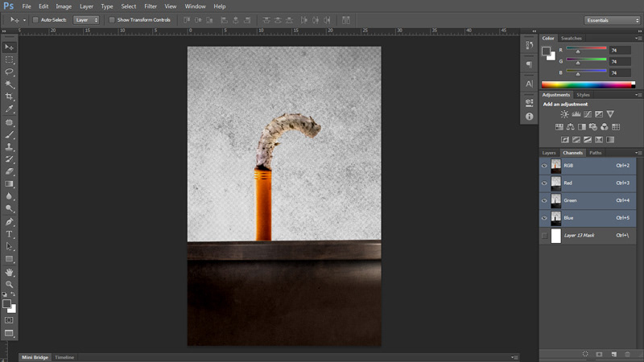
Task: Hide the Red channel visibility
Action: coord(545,183)
